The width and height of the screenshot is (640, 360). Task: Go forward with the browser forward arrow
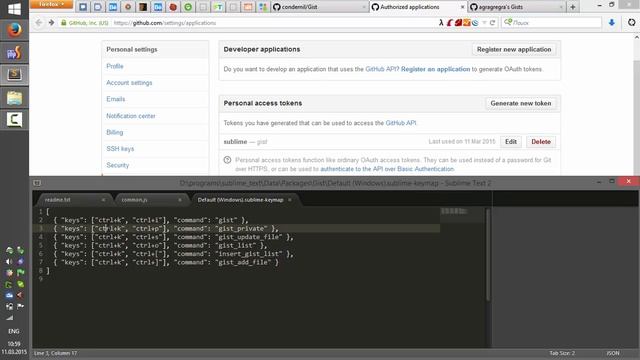51,22
